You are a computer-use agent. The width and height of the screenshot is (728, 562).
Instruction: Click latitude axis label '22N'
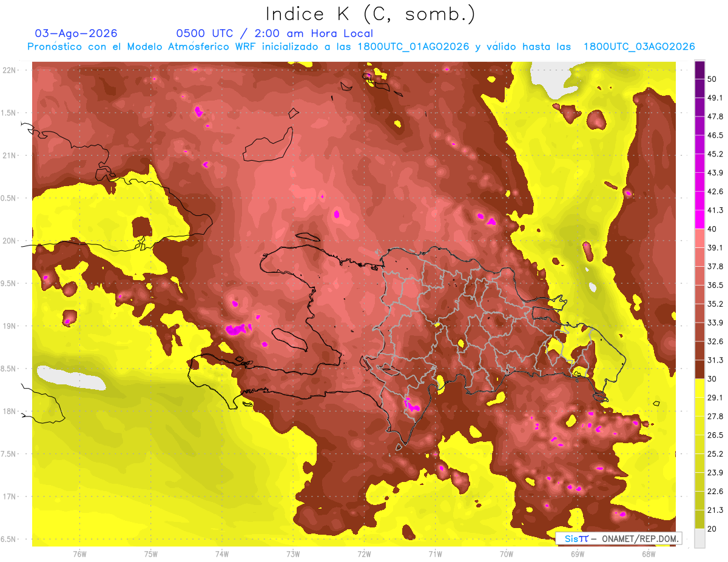click(9, 70)
